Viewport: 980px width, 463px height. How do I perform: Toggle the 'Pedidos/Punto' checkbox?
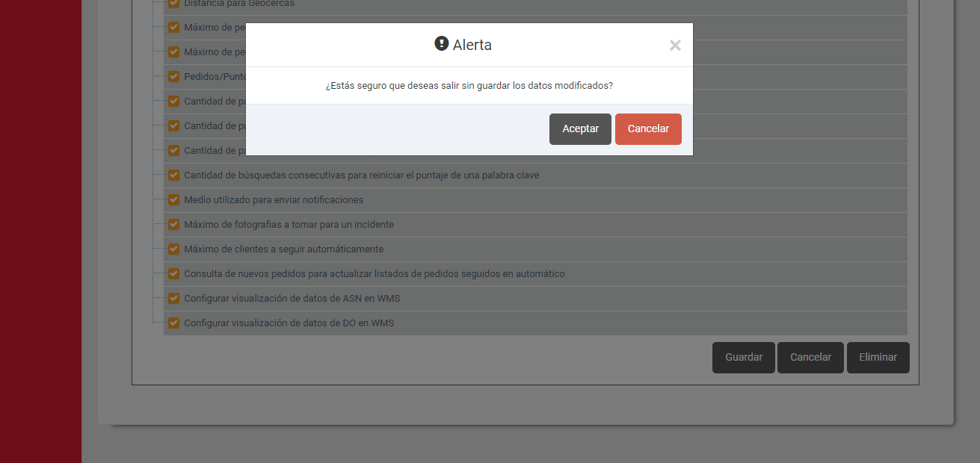pyautogui.click(x=173, y=76)
